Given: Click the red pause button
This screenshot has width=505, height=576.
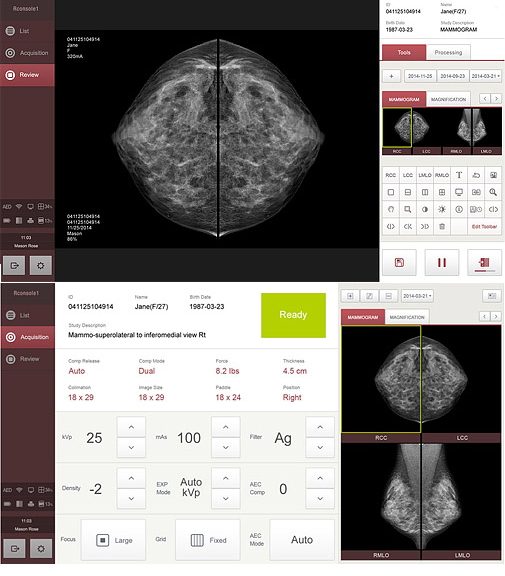Looking at the screenshot, I should point(442,262).
